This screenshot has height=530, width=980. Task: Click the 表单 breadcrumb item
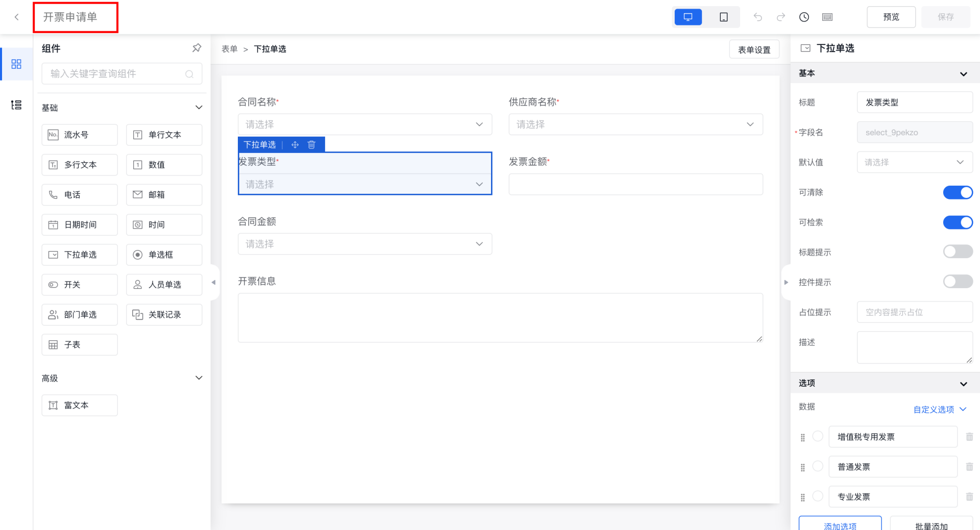point(229,49)
